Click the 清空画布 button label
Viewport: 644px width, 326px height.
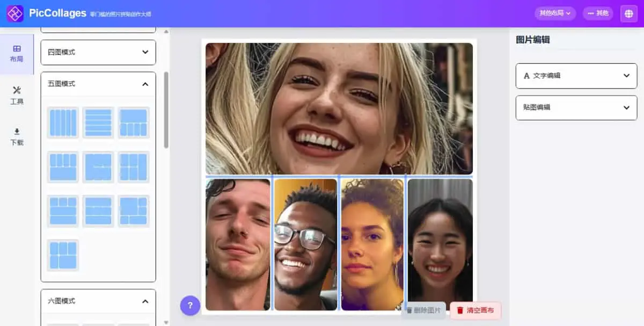(481, 310)
